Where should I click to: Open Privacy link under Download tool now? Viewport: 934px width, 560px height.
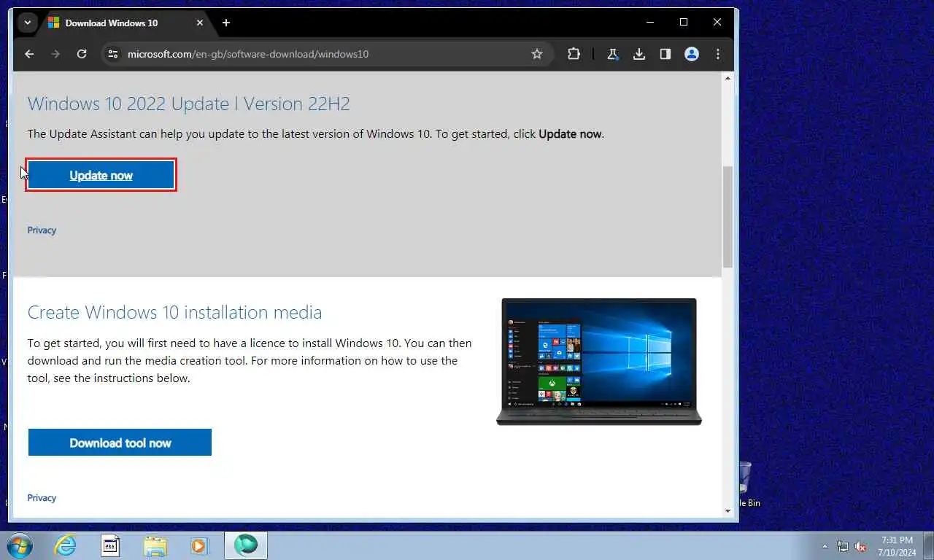[x=42, y=498]
